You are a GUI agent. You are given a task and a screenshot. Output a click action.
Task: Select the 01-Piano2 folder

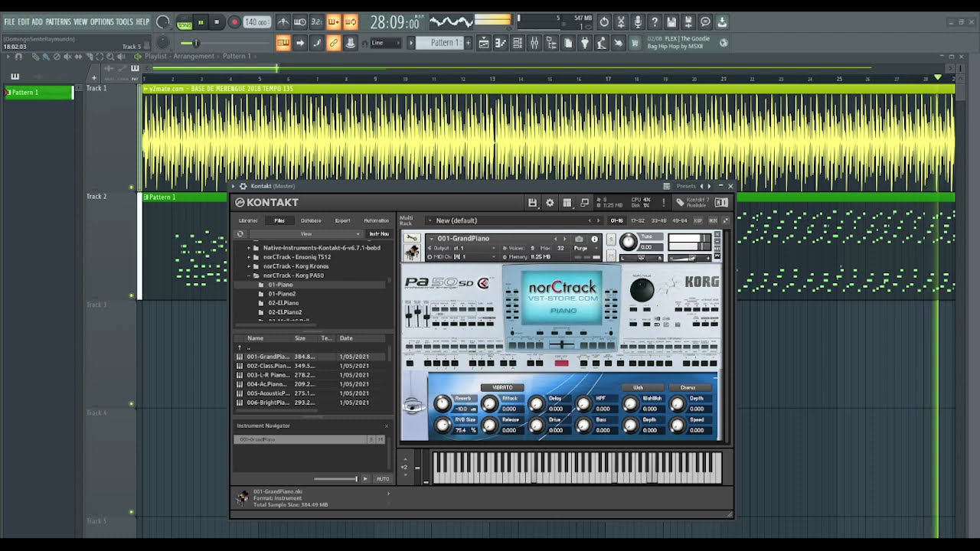tap(282, 294)
